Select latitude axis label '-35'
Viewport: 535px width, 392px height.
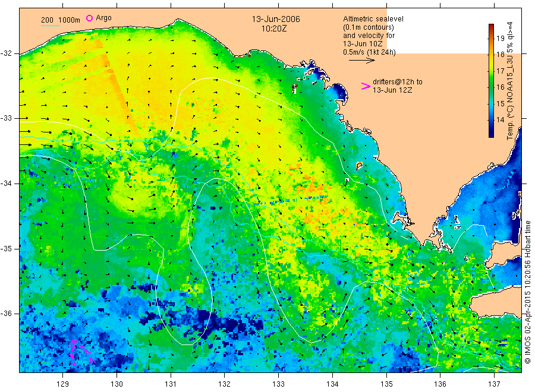pos(6,249)
